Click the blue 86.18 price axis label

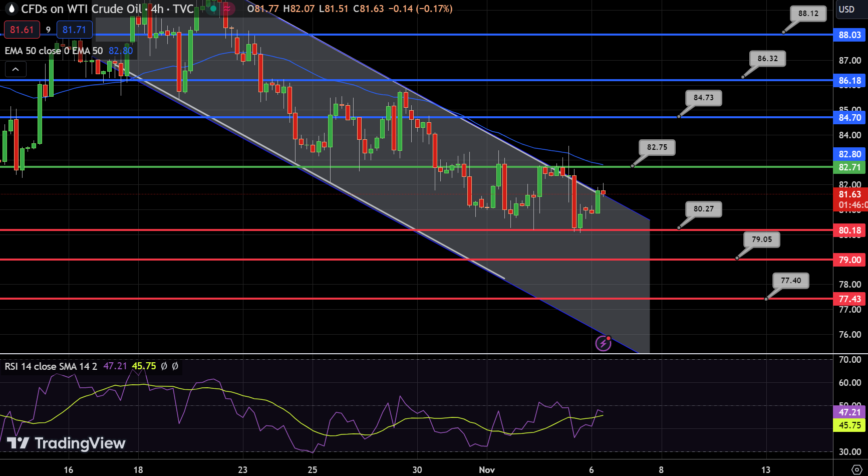tap(849, 81)
